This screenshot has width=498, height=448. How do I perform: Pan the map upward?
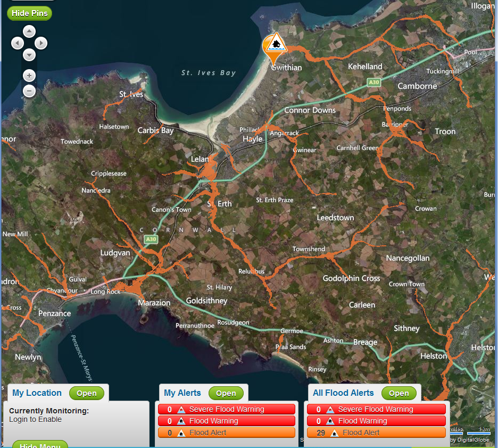tap(29, 31)
